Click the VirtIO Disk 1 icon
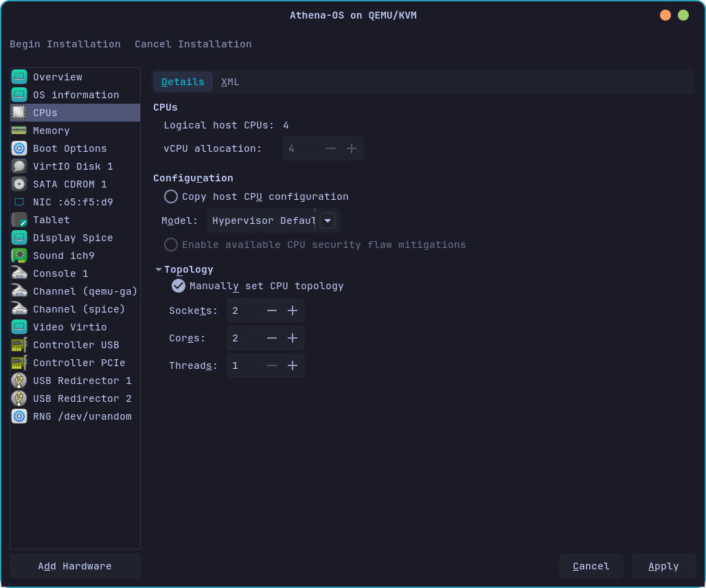Image resolution: width=706 pixels, height=588 pixels. pyautogui.click(x=19, y=166)
